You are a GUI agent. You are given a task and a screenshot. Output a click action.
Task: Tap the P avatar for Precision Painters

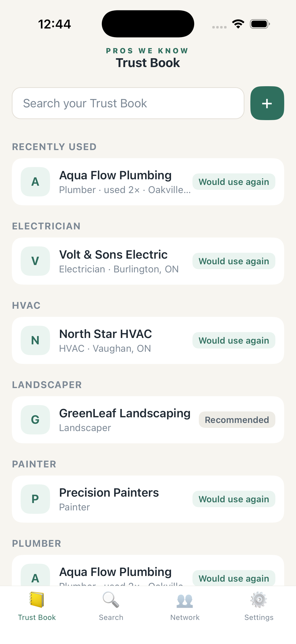click(x=35, y=499)
